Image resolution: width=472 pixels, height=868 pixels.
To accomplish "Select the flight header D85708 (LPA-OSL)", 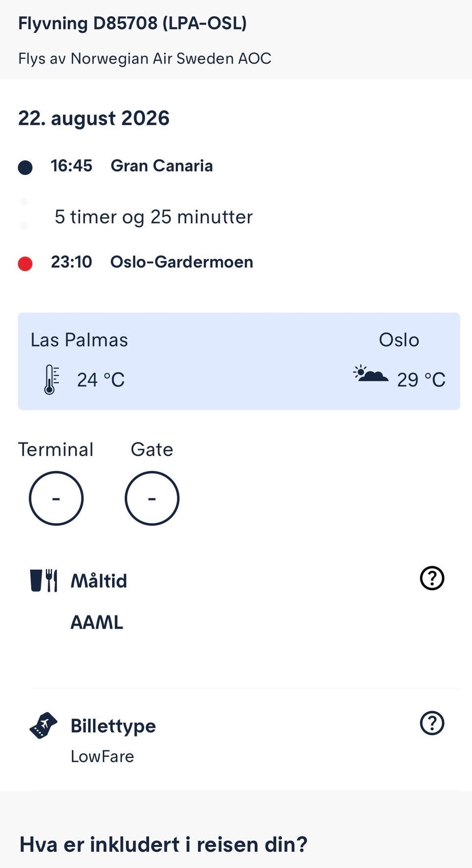I will point(132,23).
